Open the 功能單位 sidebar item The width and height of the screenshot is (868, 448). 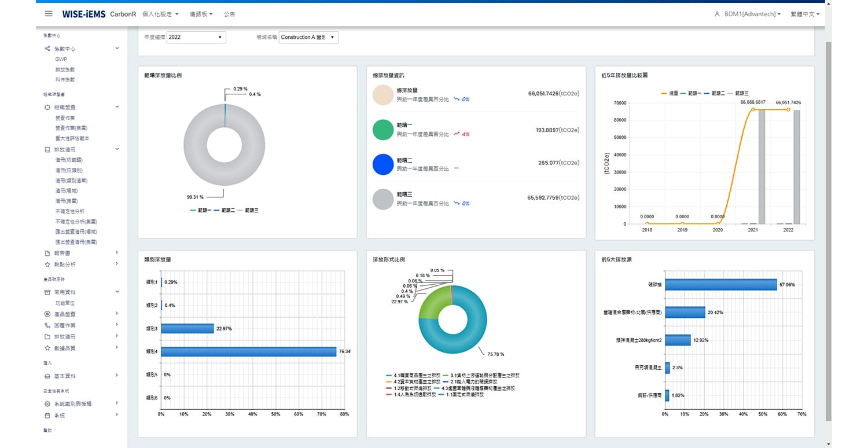click(x=65, y=303)
